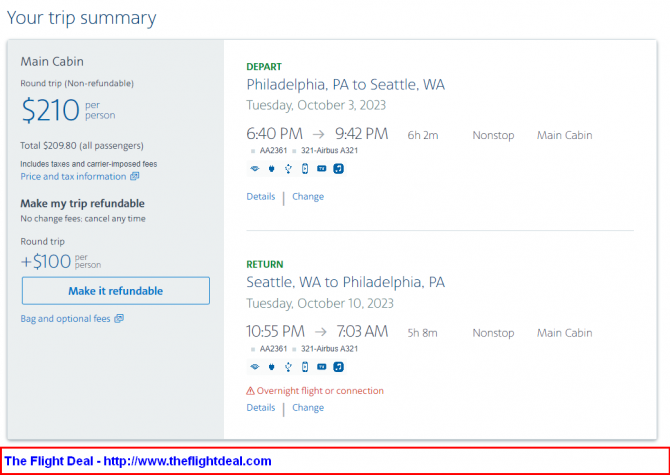Click the Includes taxes and carrier-imposed fees note
Viewport: 670px width, 475px height.
coord(89,164)
